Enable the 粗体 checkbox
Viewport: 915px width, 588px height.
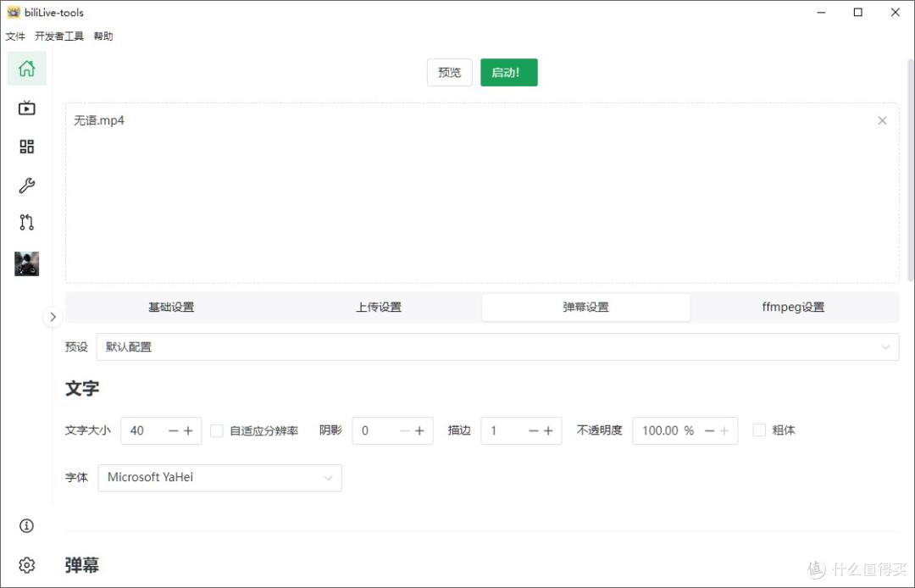[x=758, y=430]
